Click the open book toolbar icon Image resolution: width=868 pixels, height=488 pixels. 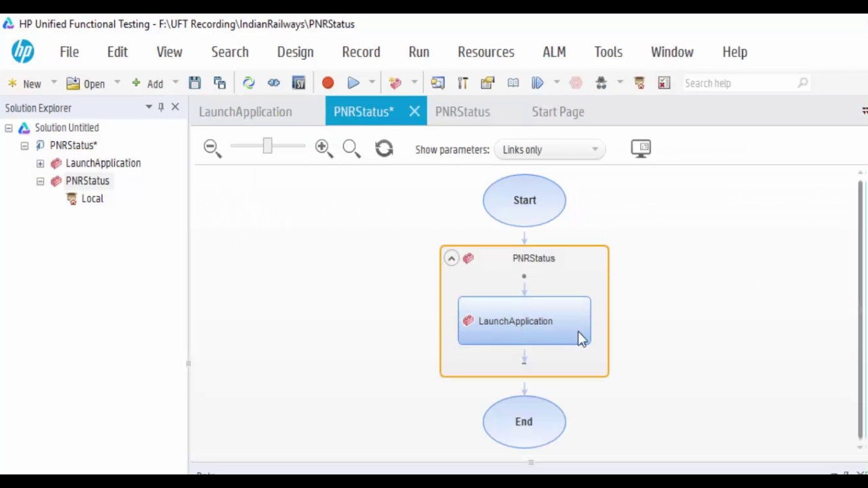(513, 83)
